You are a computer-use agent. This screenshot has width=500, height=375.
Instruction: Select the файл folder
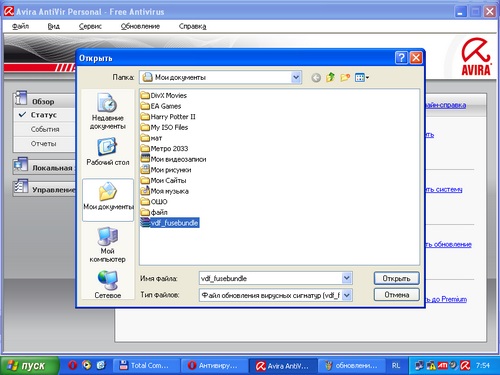tap(154, 212)
